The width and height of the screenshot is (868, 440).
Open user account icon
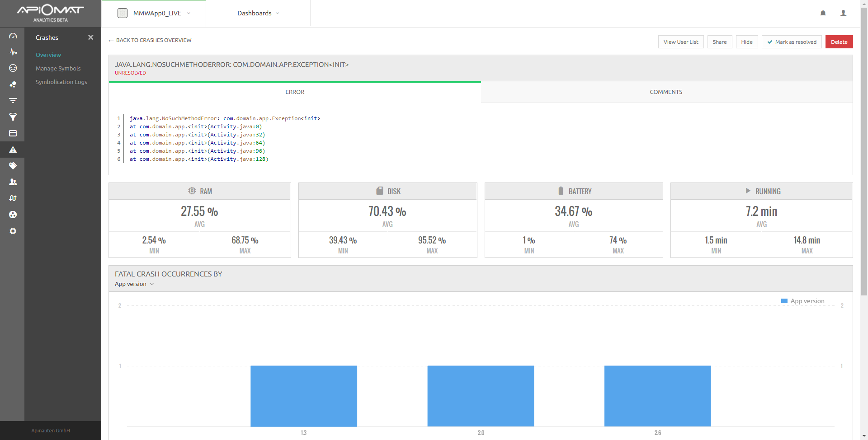843,13
